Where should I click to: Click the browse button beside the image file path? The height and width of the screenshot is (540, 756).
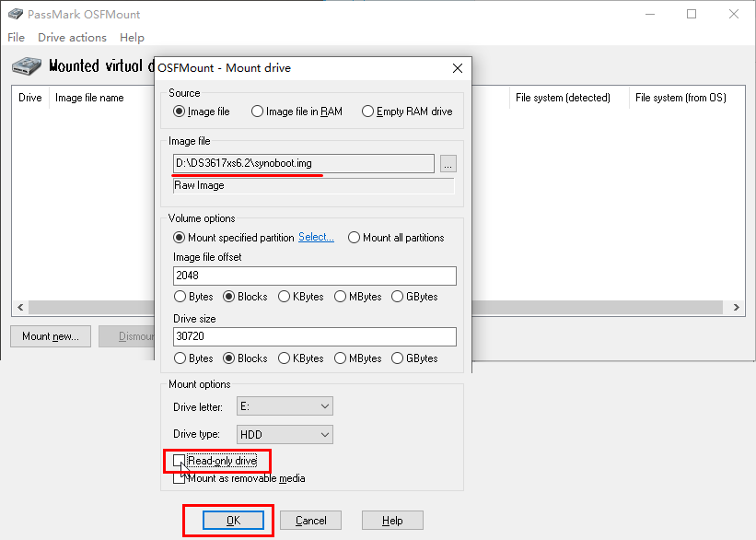448,163
